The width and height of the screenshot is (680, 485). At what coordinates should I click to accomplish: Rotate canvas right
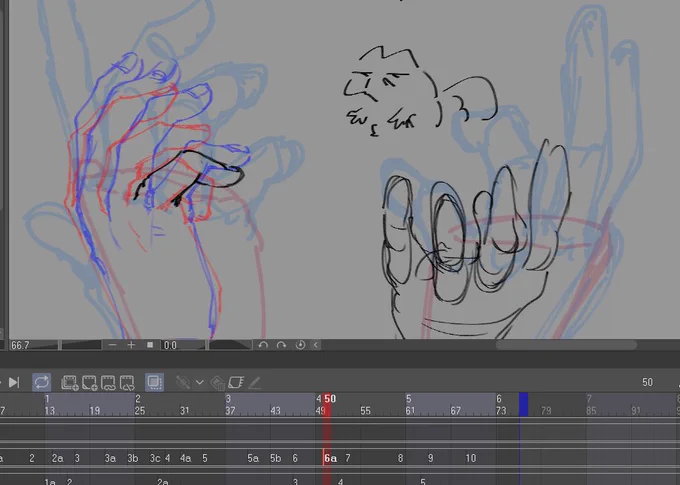[281, 345]
